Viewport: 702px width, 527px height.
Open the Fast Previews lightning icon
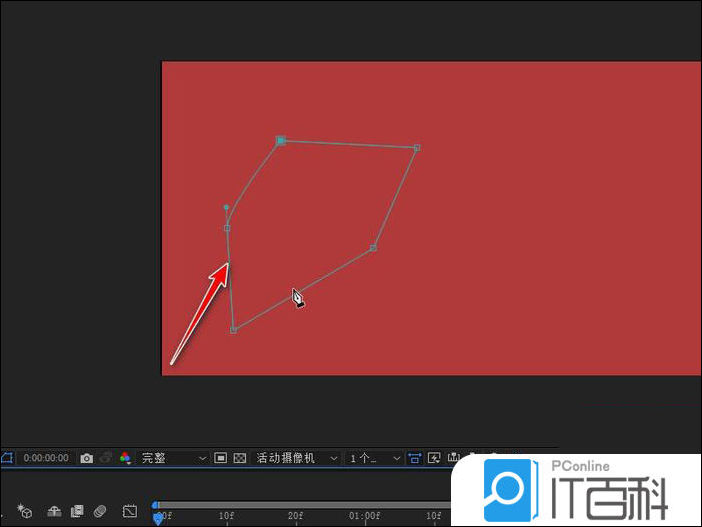click(x=434, y=458)
